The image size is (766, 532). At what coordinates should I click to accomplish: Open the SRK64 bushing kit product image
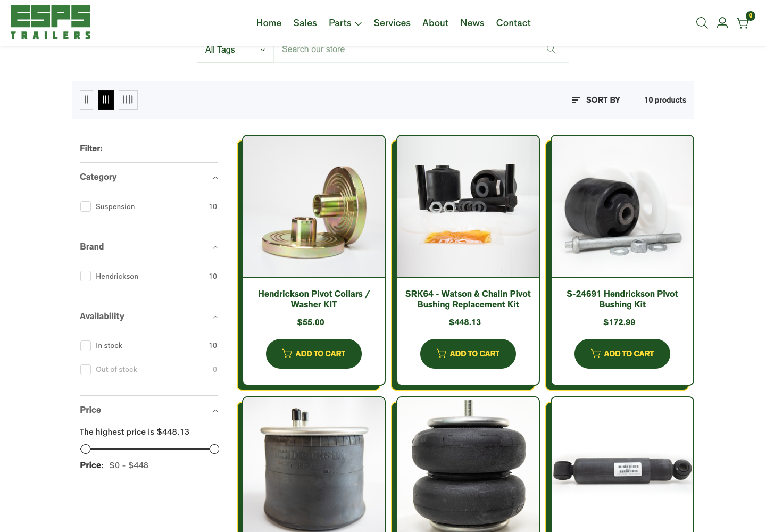[x=468, y=206]
